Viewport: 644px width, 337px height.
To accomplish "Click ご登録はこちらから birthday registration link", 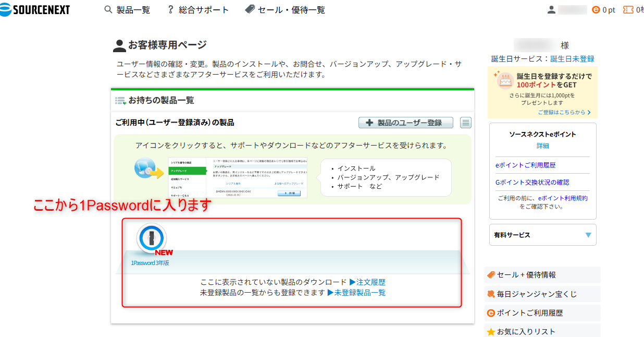I will tap(564, 112).
